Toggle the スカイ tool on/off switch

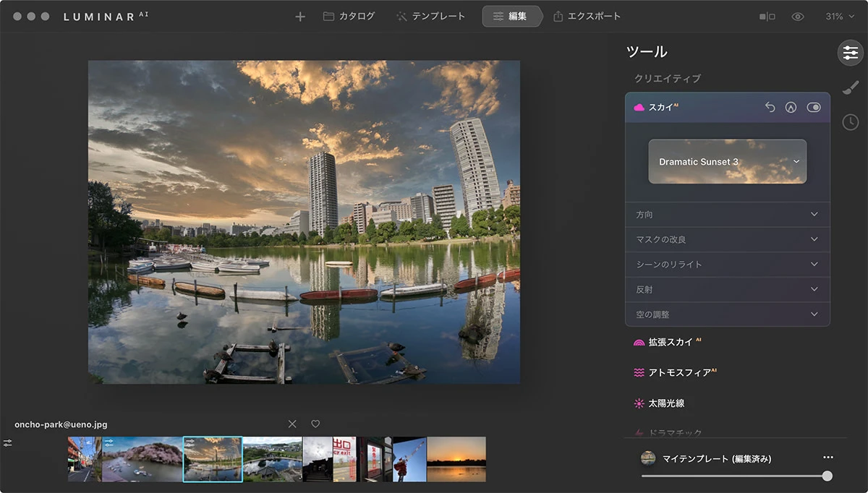pyautogui.click(x=814, y=107)
